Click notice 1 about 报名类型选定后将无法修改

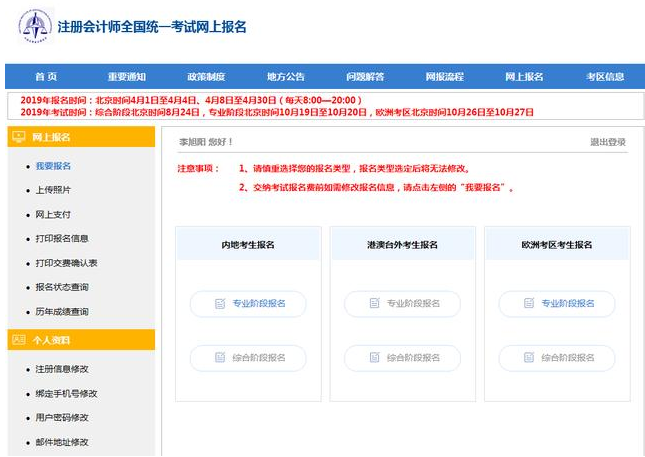coord(355,168)
